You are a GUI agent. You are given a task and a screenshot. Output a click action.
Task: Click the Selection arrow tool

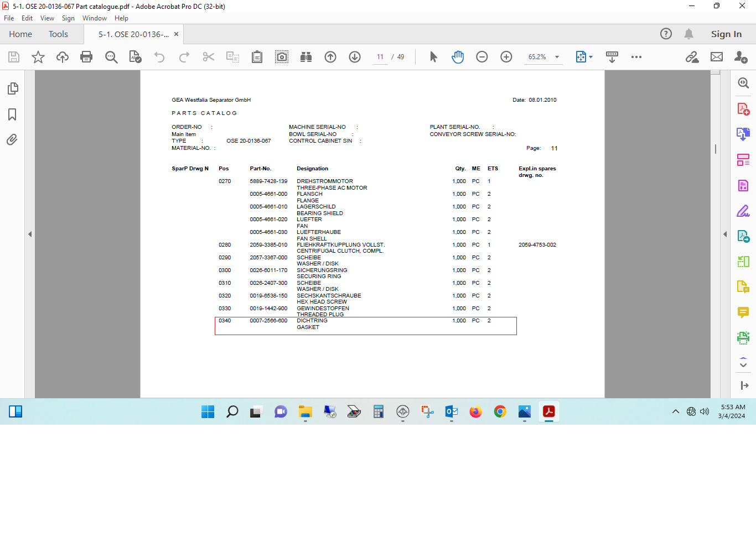(x=433, y=57)
